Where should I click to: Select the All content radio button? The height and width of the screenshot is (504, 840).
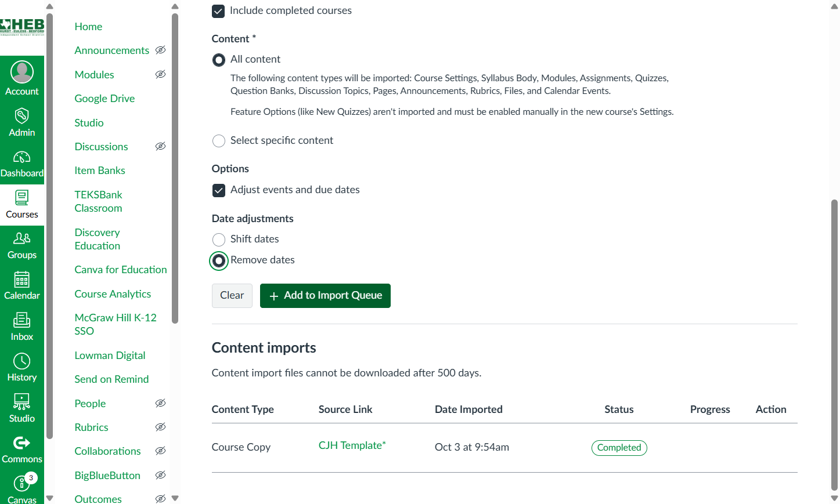(219, 60)
